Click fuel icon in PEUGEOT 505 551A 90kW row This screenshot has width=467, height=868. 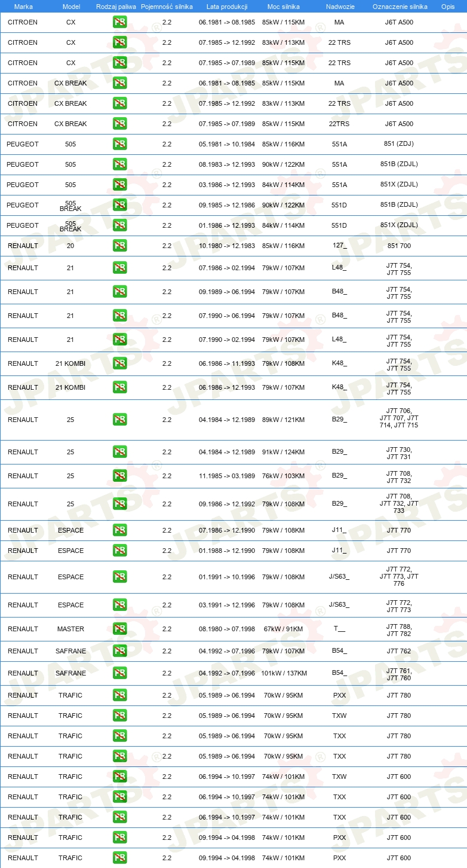119,164
